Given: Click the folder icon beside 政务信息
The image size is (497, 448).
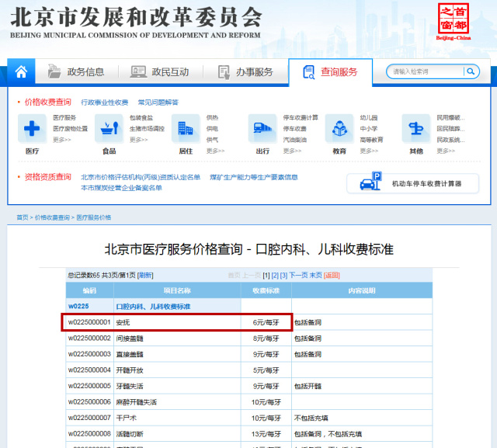Looking at the screenshot, I should pyautogui.click(x=54, y=71).
